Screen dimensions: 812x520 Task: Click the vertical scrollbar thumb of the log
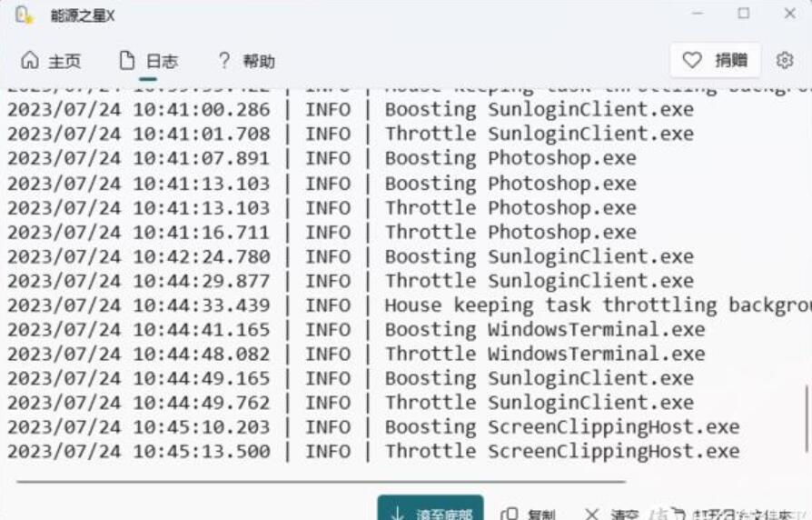tap(807, 418)
